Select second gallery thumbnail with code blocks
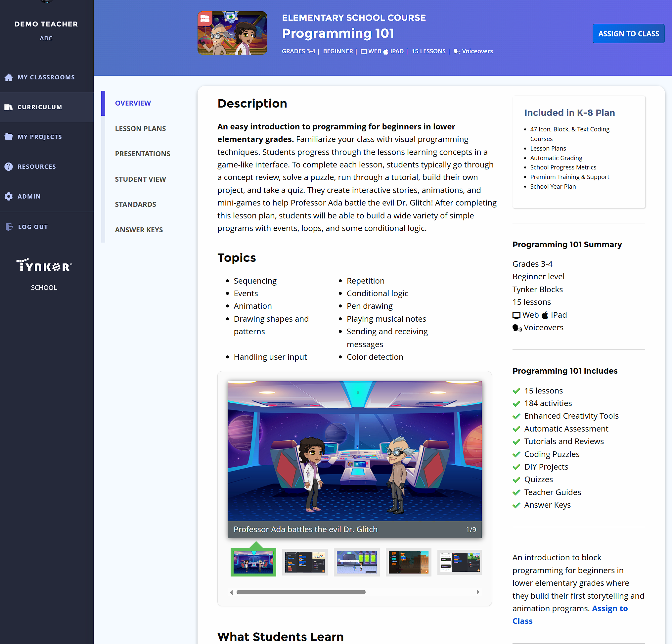672x644 pixels. [x=305, y=562]
